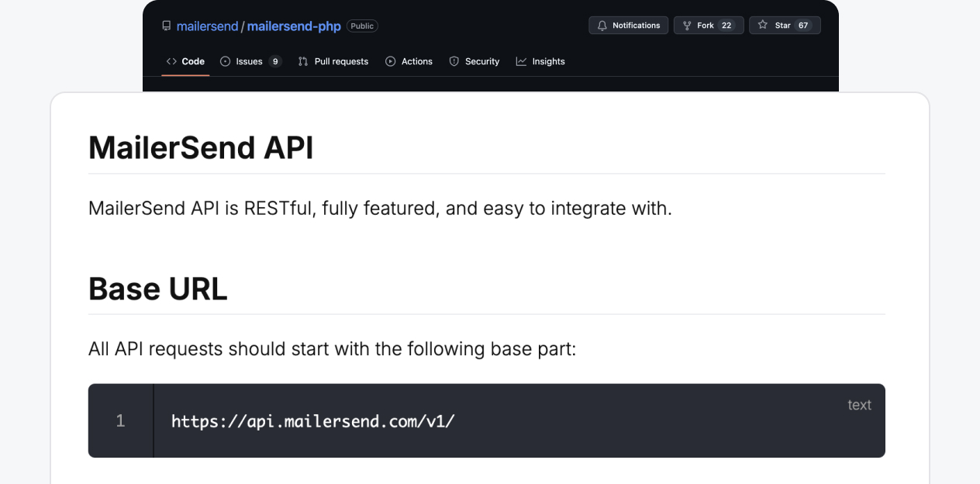Click the star count showing 67
The image size is (980, 484).
[803, 26]
